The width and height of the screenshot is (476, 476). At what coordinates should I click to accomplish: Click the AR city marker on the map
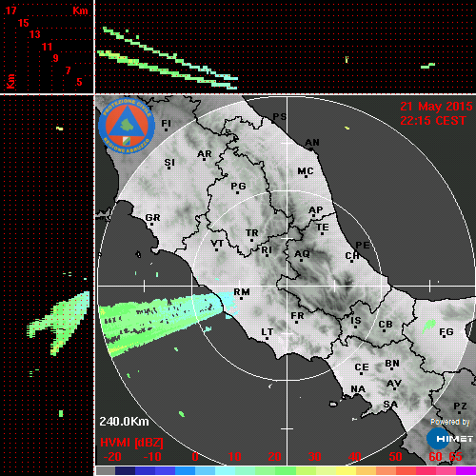tap(205, 155)
